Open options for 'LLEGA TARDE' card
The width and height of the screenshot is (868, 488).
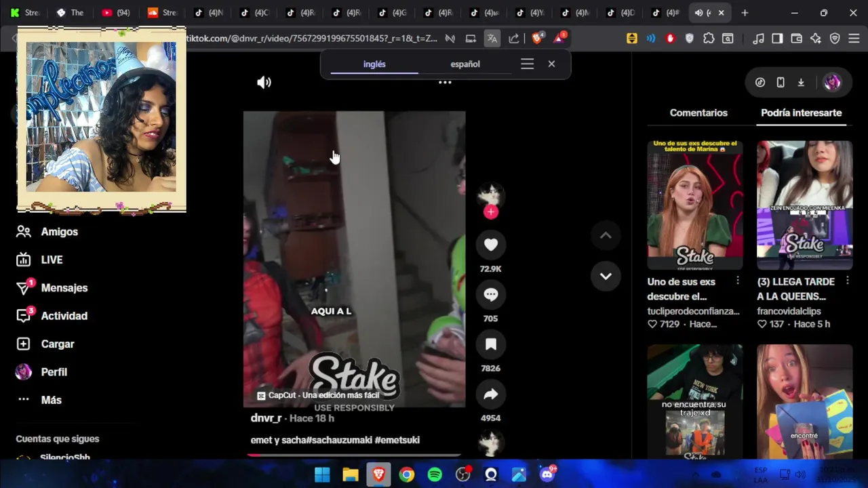tap(847, 281)
